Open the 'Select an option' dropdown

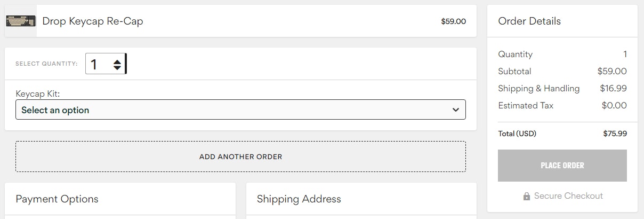[x=240, y=110]
